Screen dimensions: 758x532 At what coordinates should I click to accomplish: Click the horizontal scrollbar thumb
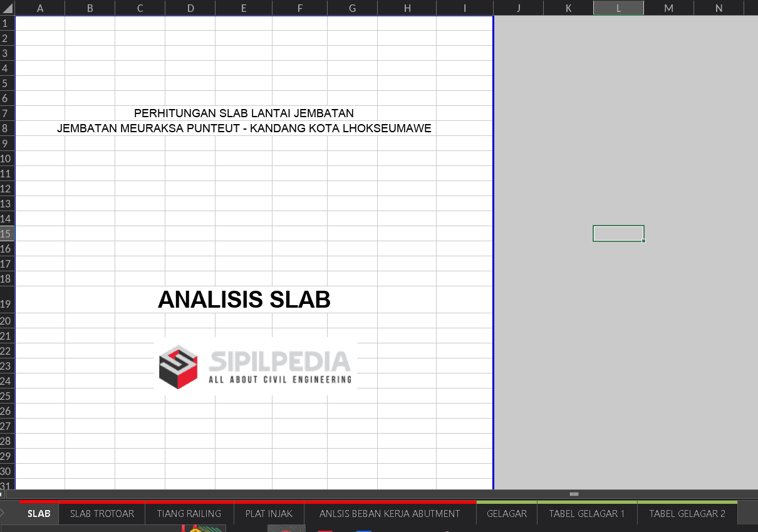click(x=574, y=494)
